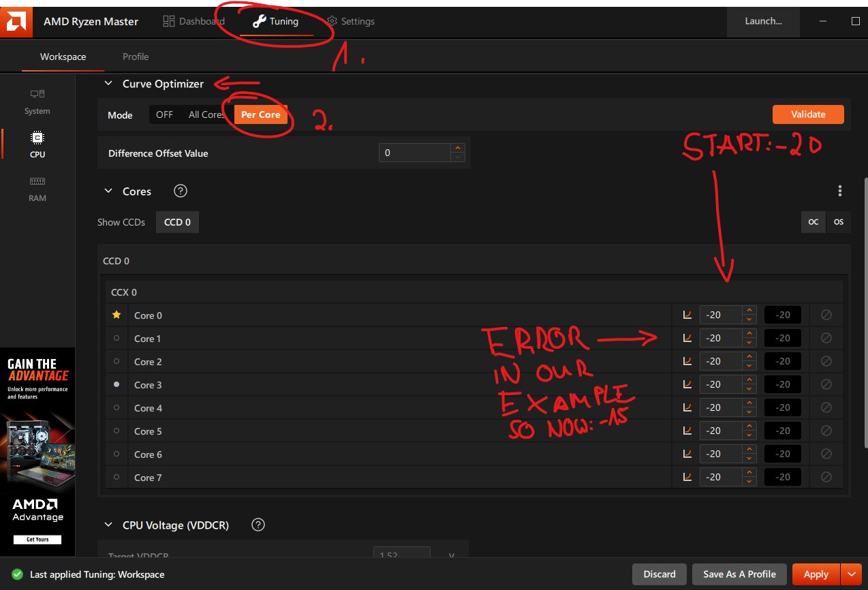Click the Apply button
Screen dimensions: 868x590
(816, 574)
